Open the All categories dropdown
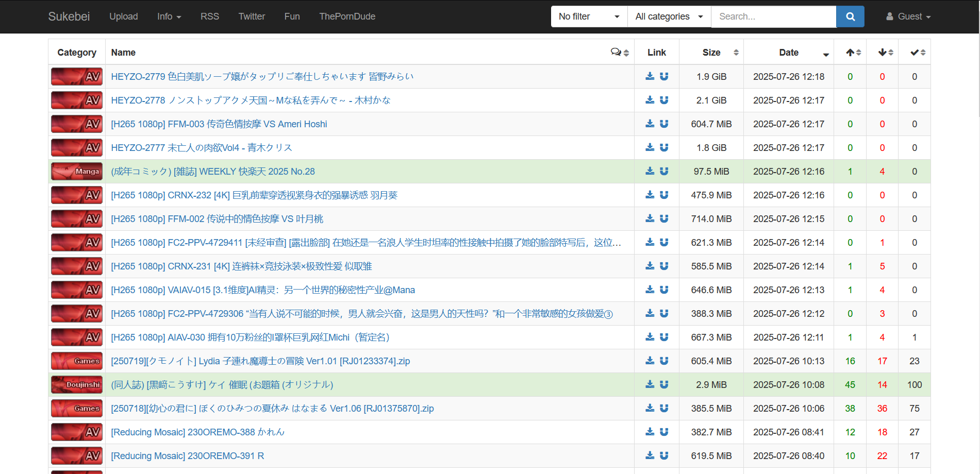This screenshot has height=474, width=980. [669, 16]
